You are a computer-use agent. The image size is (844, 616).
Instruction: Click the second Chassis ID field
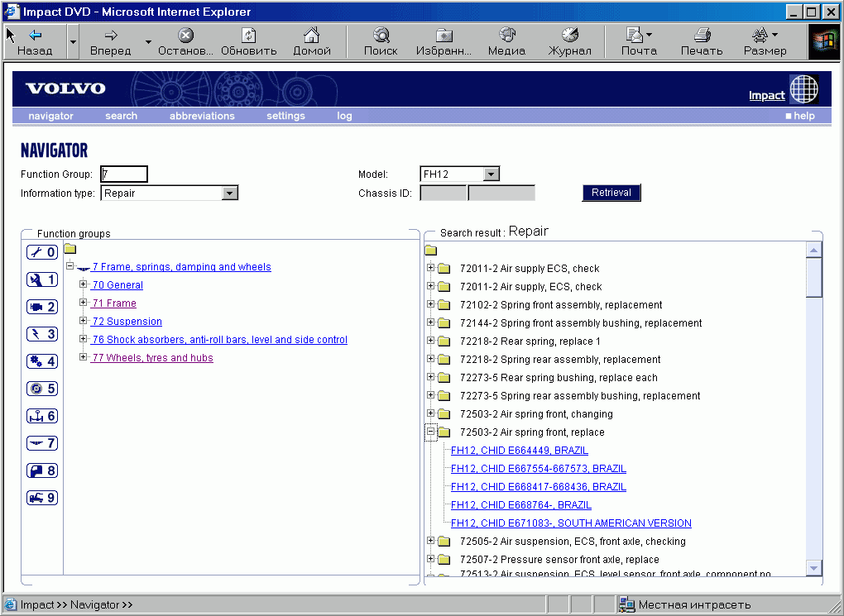point(501,193)
